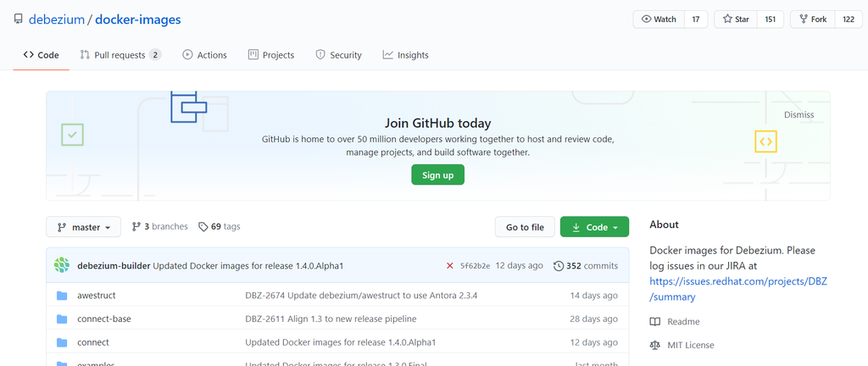868x366 pixels.
Task: Click the commit history clock icon
Action: 558,266
